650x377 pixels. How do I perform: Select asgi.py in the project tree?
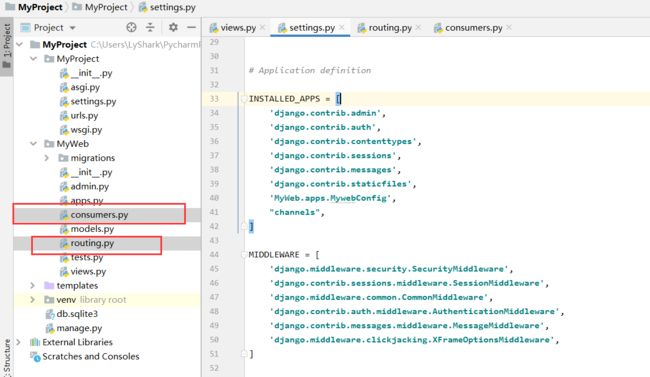coord(85,87)
